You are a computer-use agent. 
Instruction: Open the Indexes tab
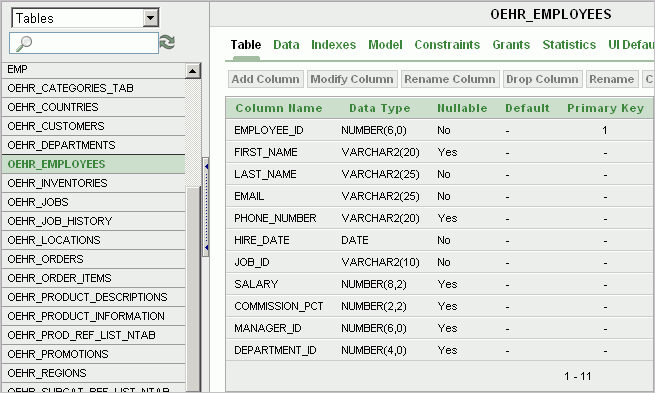(333, 45)
